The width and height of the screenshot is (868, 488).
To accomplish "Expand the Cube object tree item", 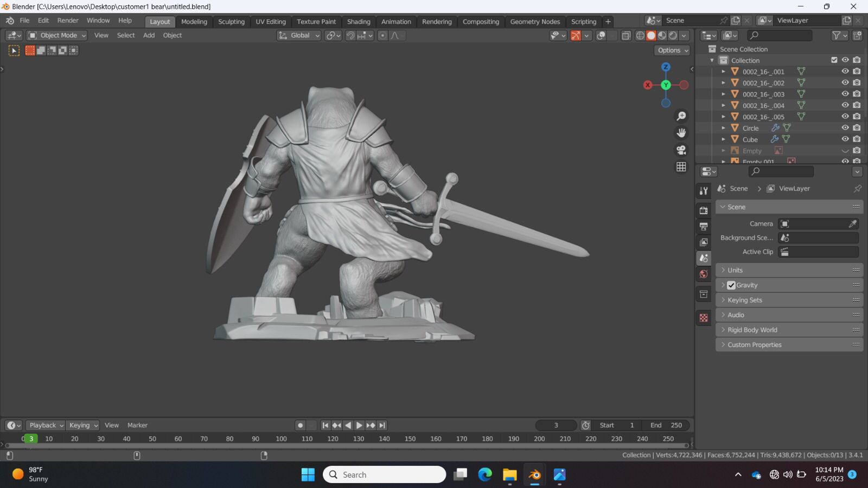I will coord(723,139).
